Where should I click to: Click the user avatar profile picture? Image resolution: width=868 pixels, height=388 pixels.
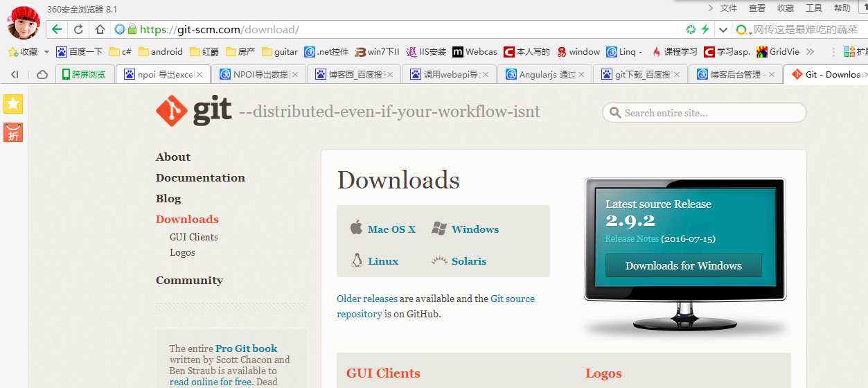[x=24, y=23]
